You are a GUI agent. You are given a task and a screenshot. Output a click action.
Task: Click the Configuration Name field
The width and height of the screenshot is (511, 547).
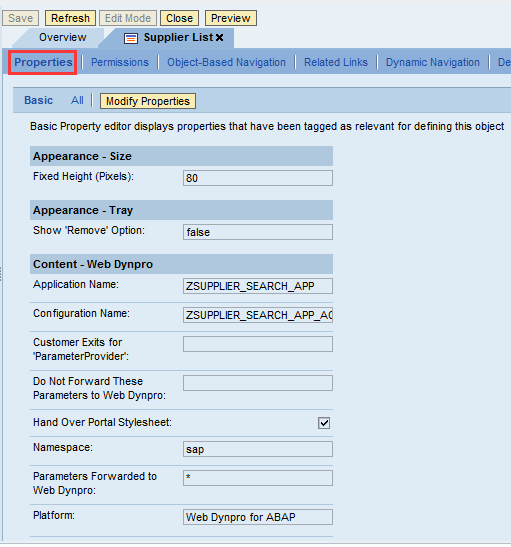tap(258, 315)
